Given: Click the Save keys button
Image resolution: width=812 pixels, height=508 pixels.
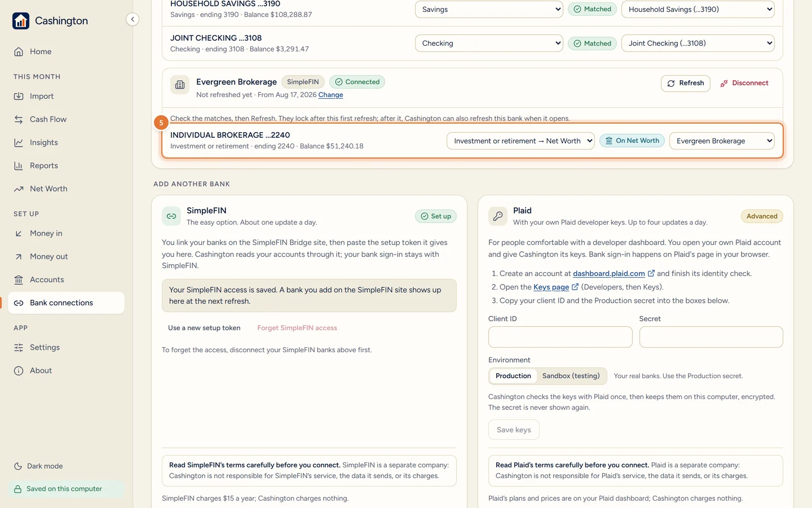Looking at the screenshot, I should (x=514, y=430).
